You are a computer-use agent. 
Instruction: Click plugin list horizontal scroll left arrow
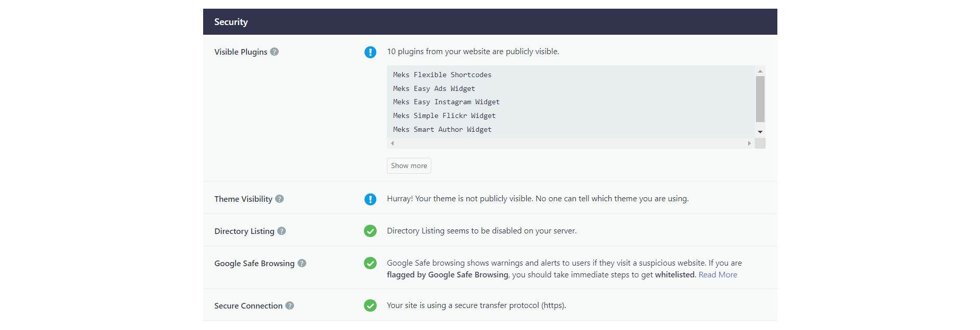point(392,144)
